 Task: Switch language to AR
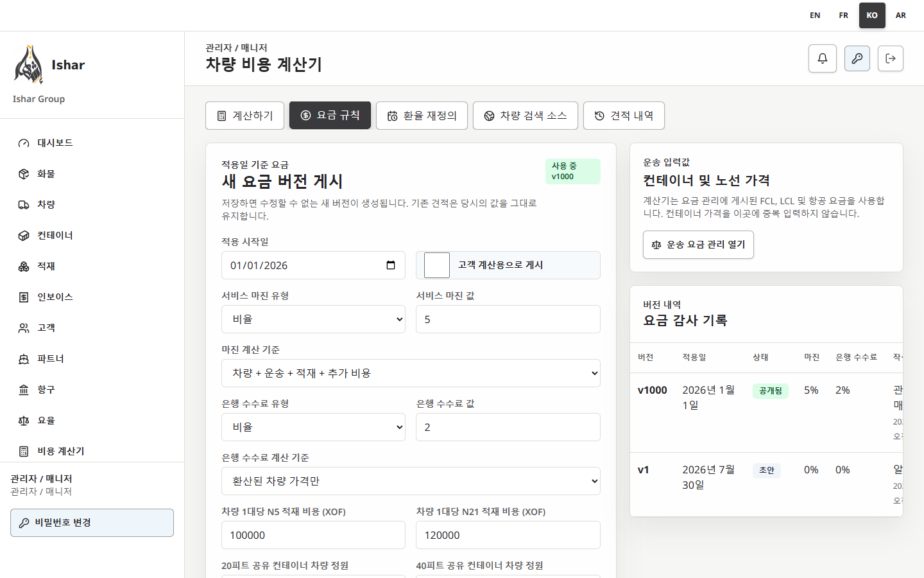(x=901, y=15)
